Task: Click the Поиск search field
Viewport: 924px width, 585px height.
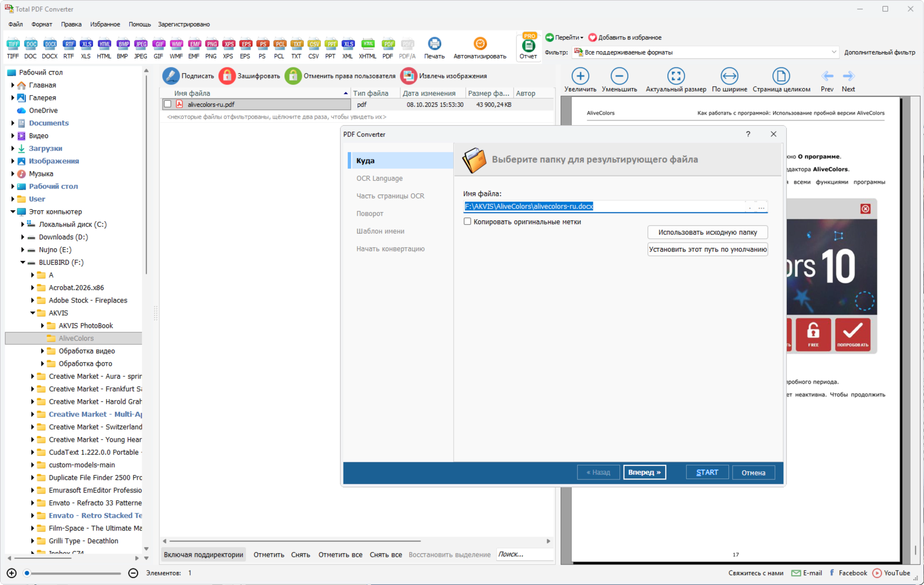Action: [x=525, y=554]
